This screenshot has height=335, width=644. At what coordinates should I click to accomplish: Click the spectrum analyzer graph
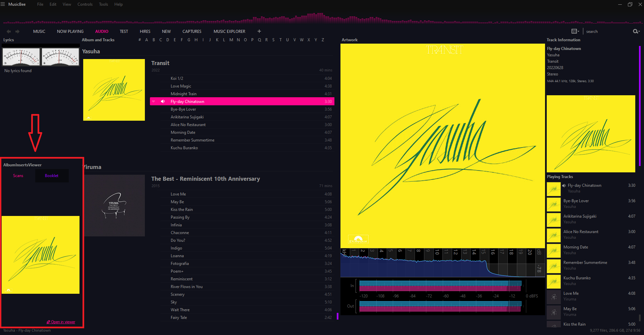[443, 263]
